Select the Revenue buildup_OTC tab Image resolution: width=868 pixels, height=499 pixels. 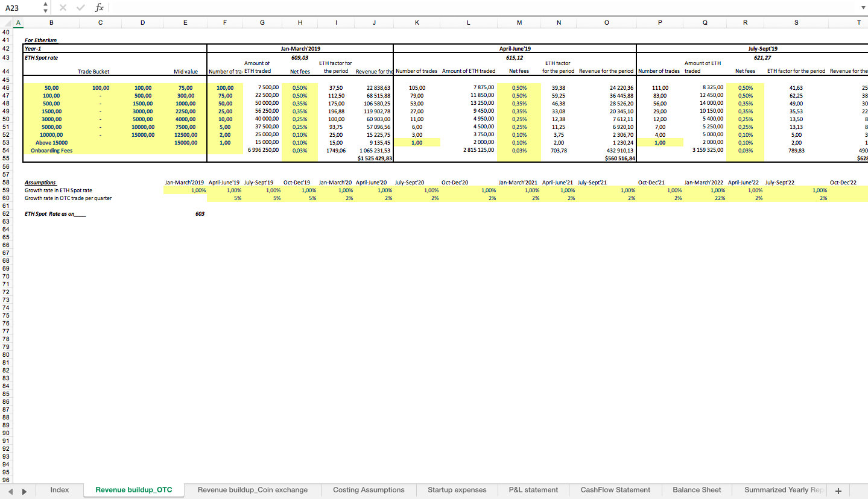(134, 490)
